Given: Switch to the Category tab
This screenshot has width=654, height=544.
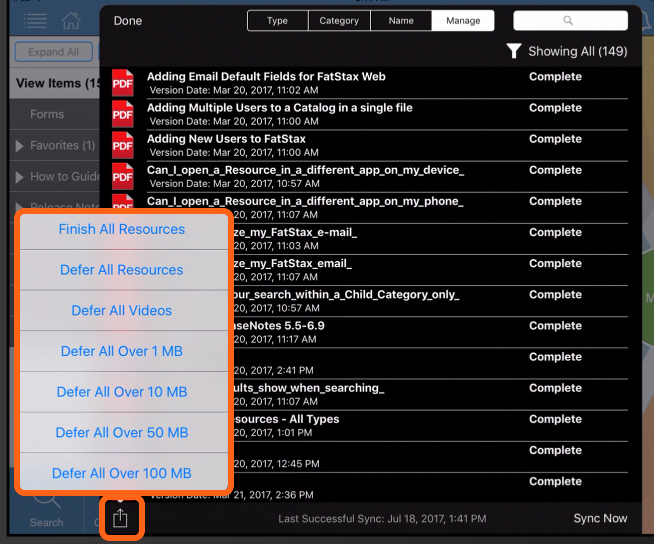Looking at the screenshot, I should (x=339, y=20).
